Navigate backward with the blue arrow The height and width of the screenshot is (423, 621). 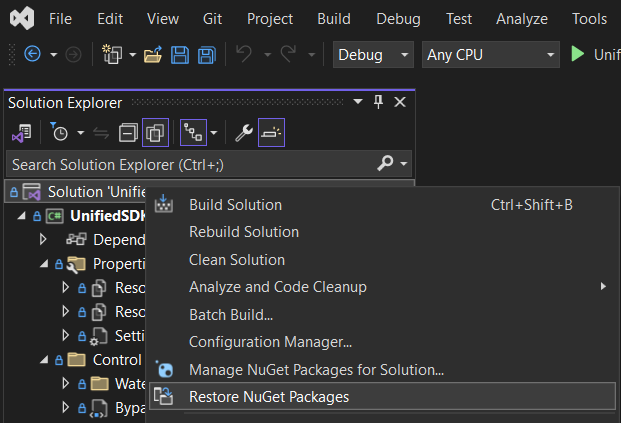[32, 54]
